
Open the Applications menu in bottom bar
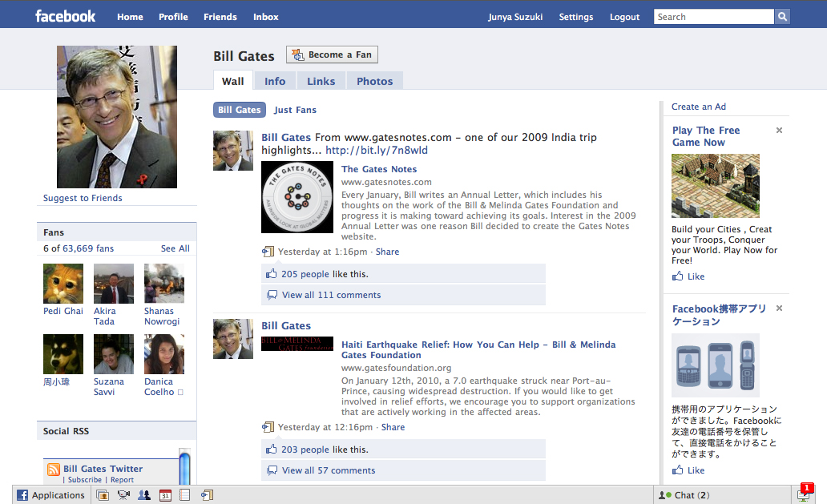(50, 495)
